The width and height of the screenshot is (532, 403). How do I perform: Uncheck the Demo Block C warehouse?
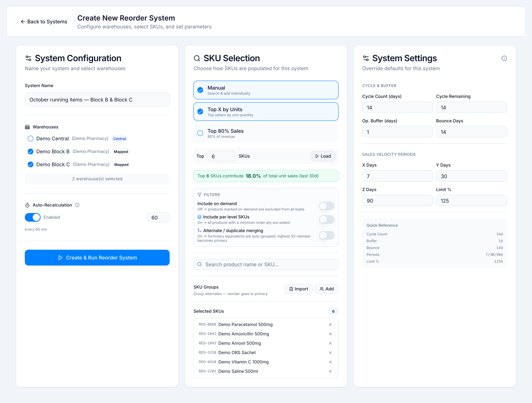[x=31, y=165]
